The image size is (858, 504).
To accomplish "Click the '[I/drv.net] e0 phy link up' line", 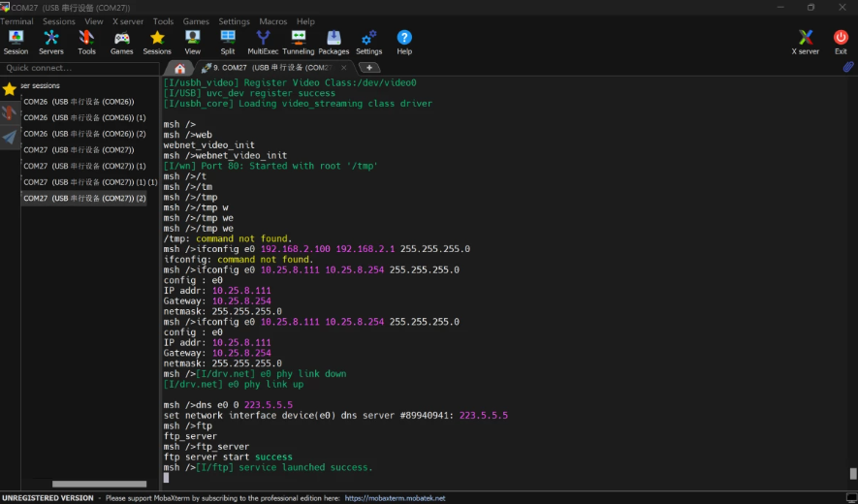I will coord(234,384).
